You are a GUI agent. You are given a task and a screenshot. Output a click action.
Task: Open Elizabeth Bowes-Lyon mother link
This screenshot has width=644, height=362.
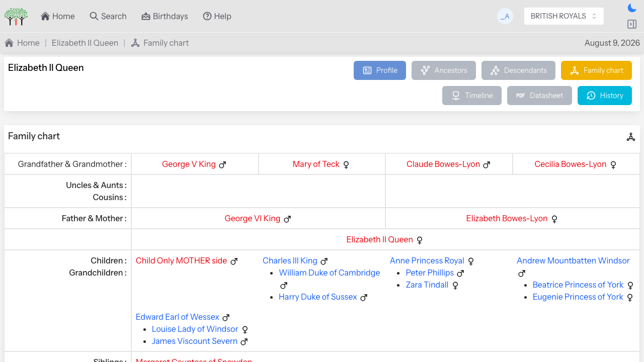(507, 218)
